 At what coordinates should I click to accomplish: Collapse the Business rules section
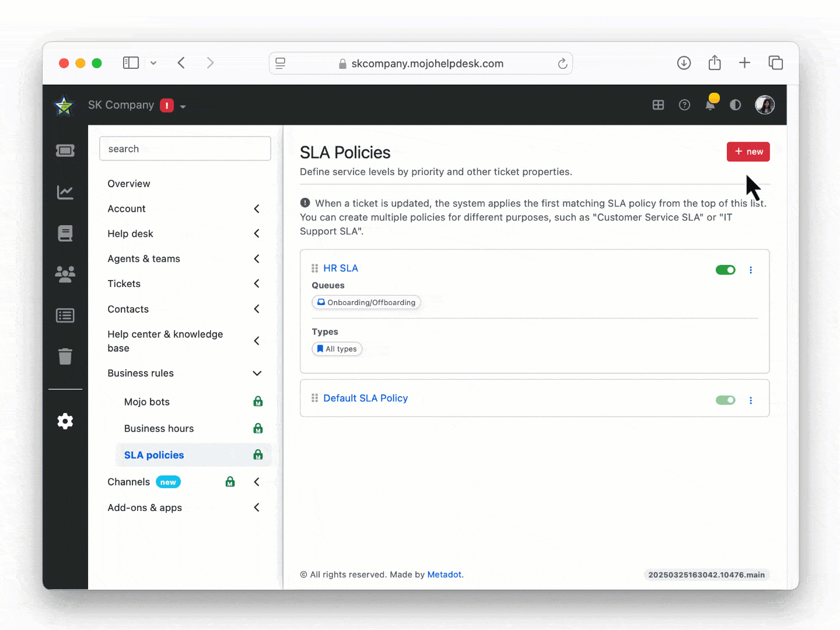pos(257,373)
